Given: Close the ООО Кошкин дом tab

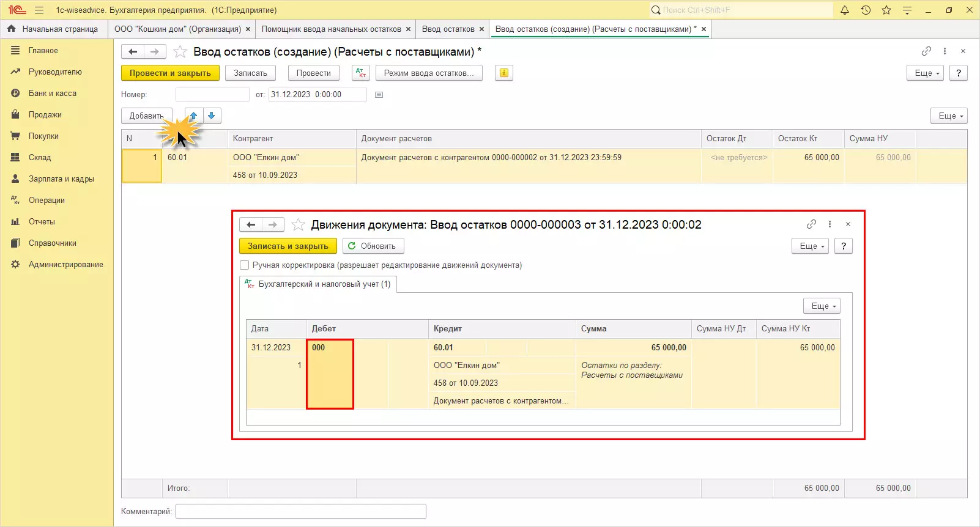Looking at the screenshot, I should point(248,29).
